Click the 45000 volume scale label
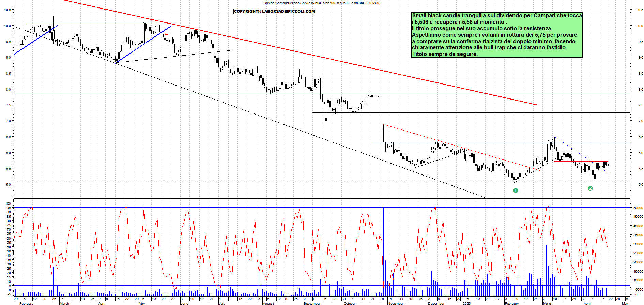This screenshot has width=644, height=305. [x=638, y=217]
